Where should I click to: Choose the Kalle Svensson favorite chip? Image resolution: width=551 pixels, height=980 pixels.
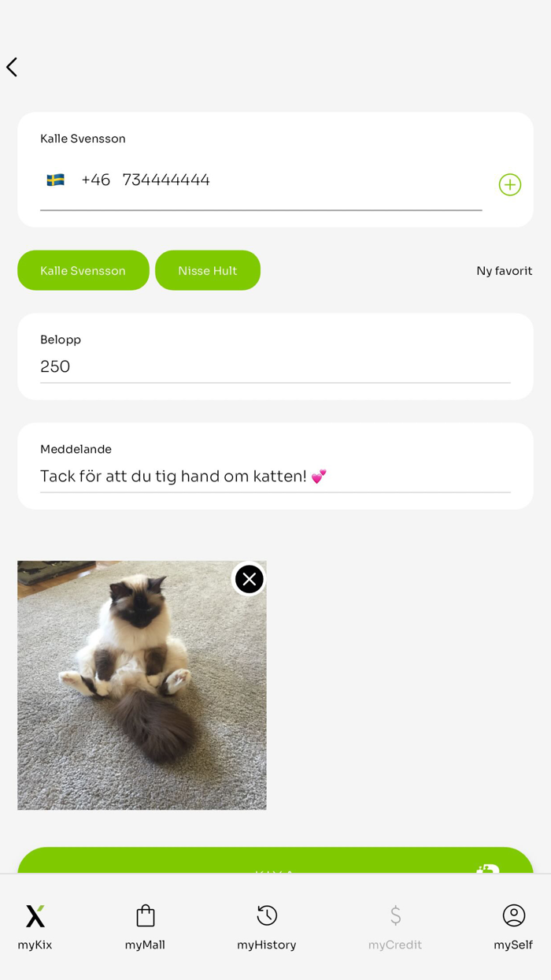[83, 270]
